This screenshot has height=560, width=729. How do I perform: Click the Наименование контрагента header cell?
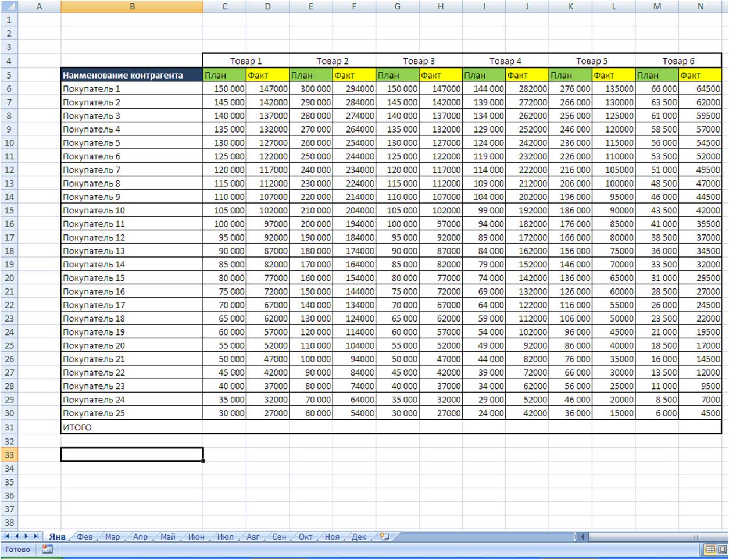132,75
